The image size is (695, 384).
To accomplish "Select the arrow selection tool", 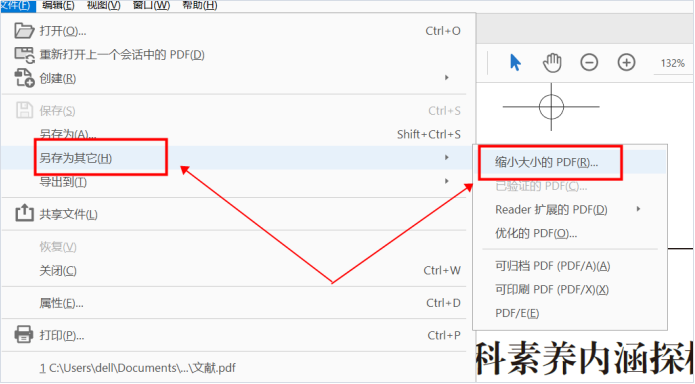I will [515, 63].
